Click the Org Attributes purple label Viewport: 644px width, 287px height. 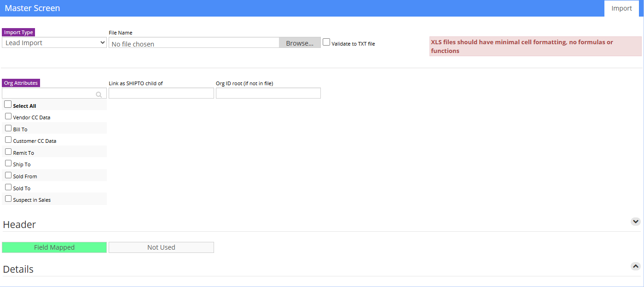pyautogui.click(x=21, y=83)
